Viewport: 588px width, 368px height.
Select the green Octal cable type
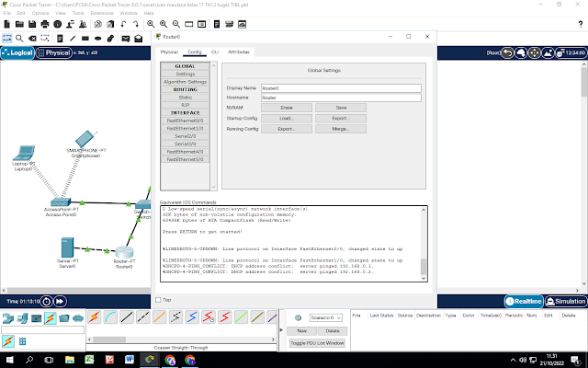click(241, 317)
